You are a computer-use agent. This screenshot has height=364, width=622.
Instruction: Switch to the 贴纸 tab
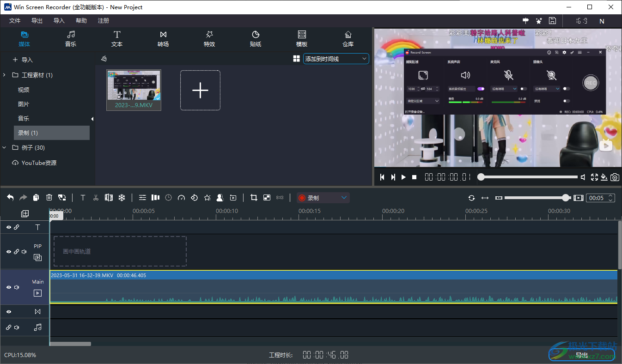click(256, 39)
